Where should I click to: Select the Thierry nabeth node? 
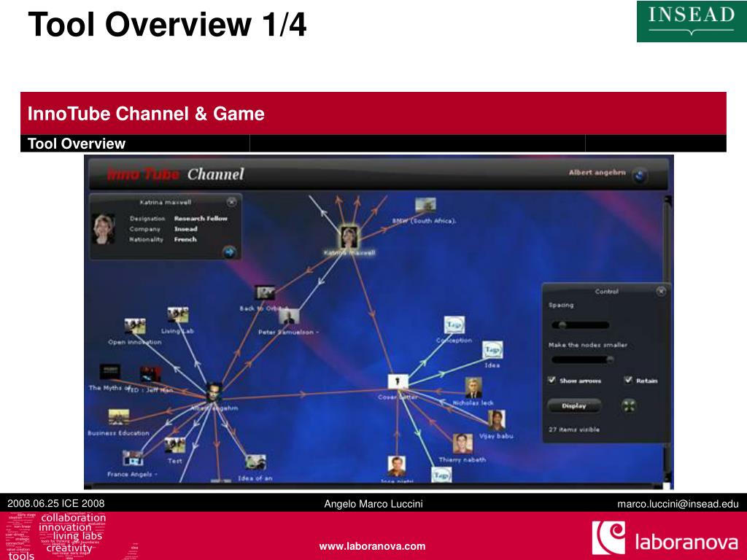pyautogui.click(x=462, y=444)
